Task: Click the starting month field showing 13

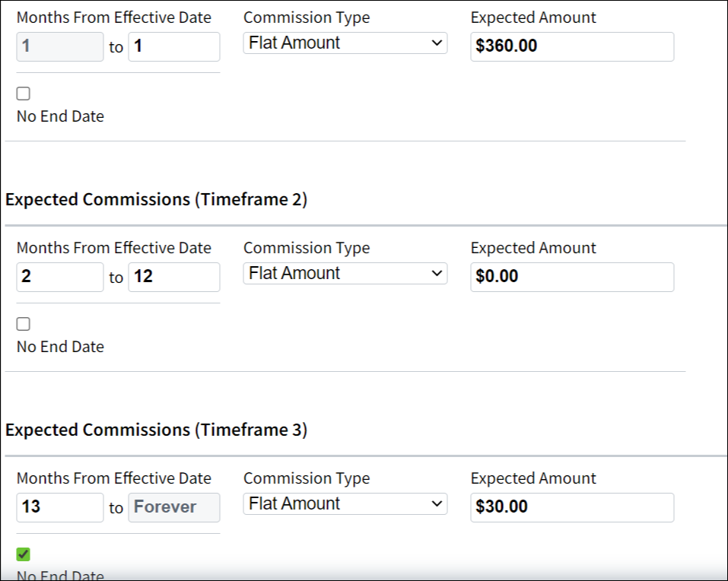Action: (x=59, y=507)
